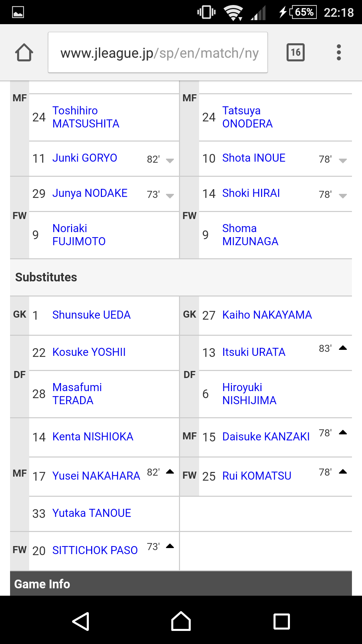Tap the Android back navigation button
The width and height of the screenshot is (362, 644).
pyautogui.click(x=81, y=622)
